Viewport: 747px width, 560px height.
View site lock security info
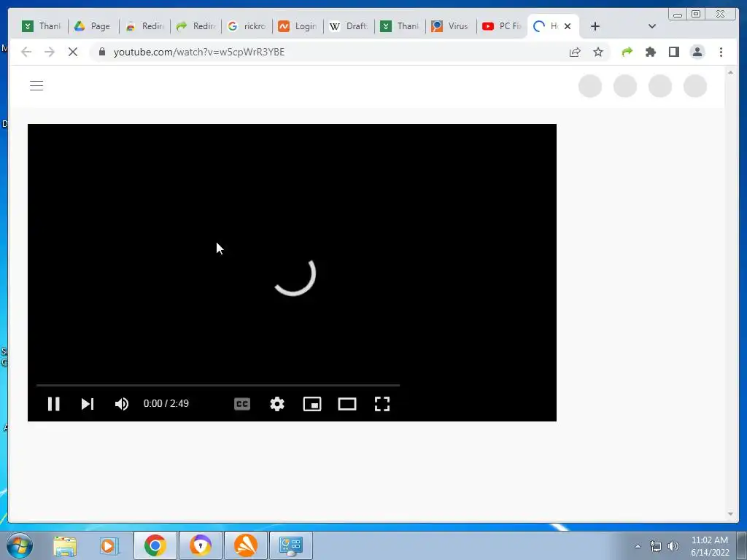[x=102, y=52]
